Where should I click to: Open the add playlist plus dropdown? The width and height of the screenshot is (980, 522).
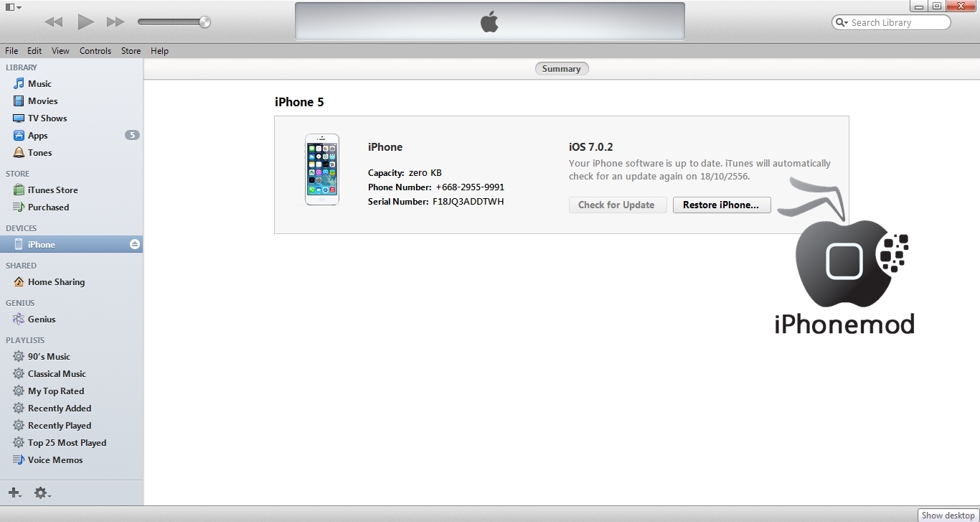(14, 493)
